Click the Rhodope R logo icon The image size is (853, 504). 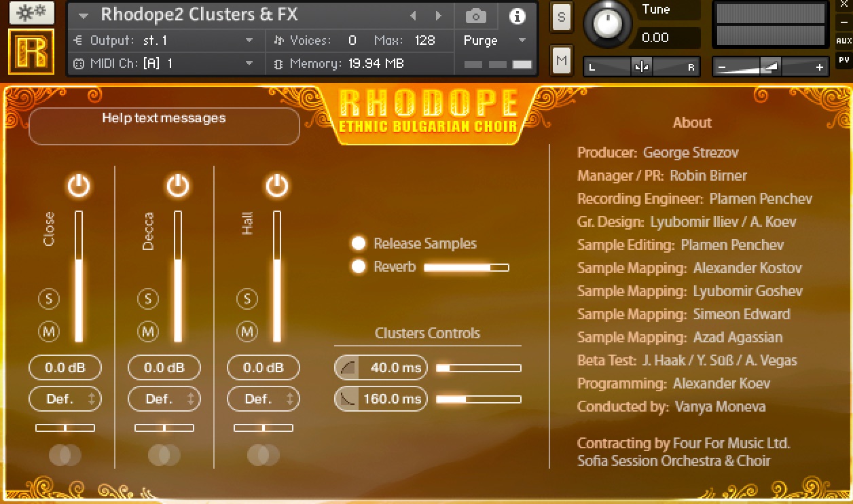click(x=31, y=52)
